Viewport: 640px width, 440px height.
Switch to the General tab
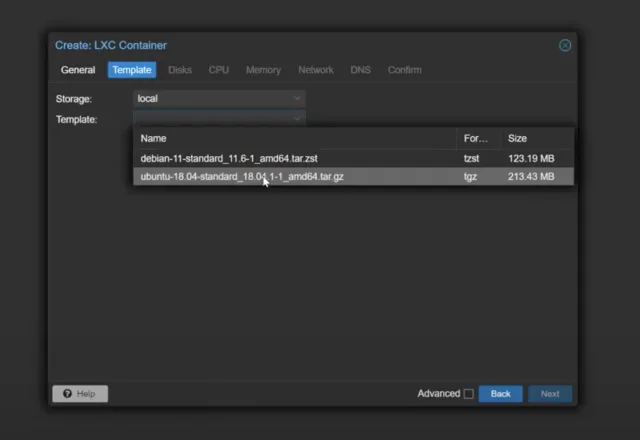(78, 70)
